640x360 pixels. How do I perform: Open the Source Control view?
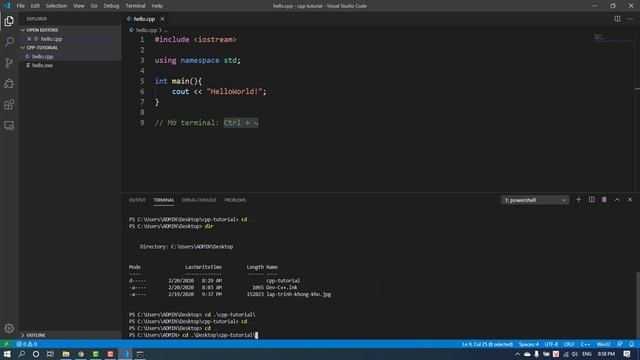click(x=9, y=62)
